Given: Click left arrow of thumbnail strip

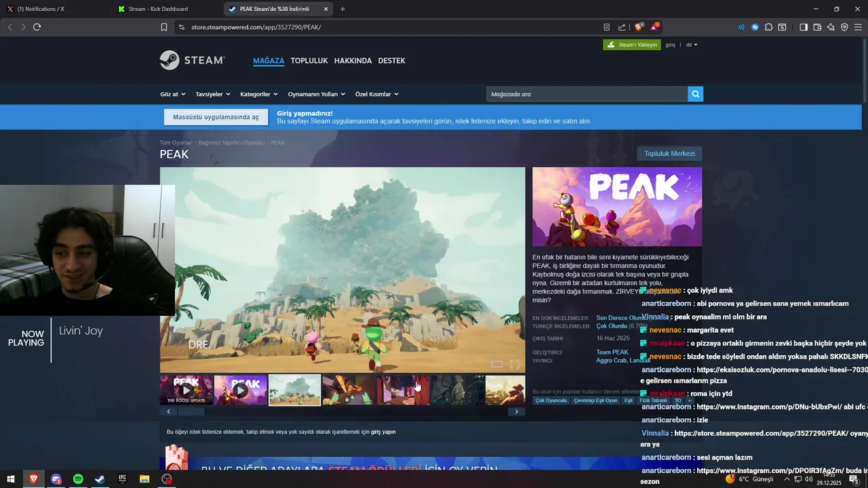Looking at the screenshot, I should coord(169,411).
